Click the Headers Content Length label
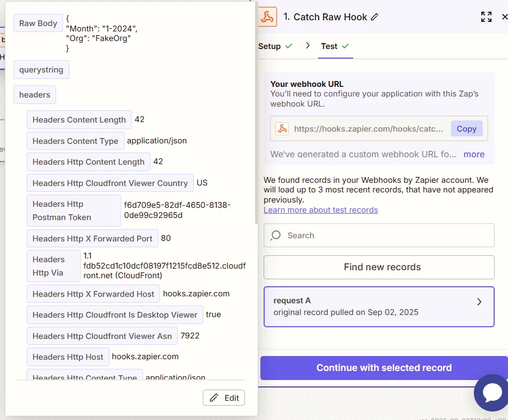The image size is (508, 420). click(79, 120)
